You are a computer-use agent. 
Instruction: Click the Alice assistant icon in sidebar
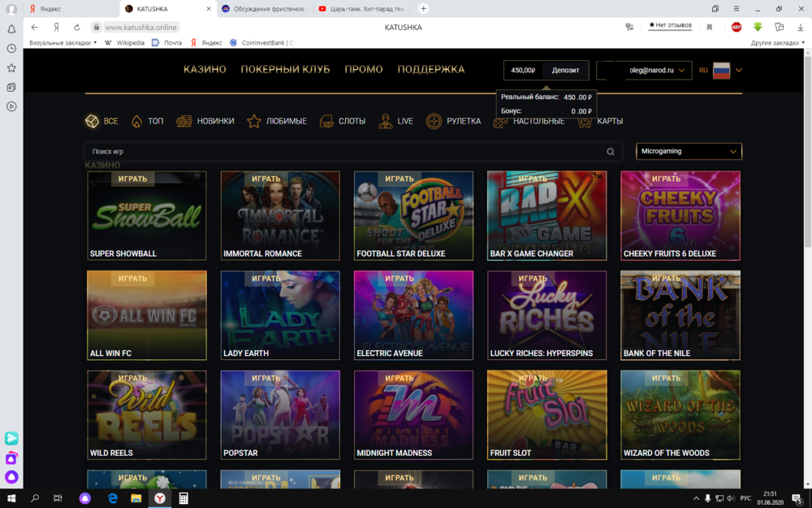point(11,477)
